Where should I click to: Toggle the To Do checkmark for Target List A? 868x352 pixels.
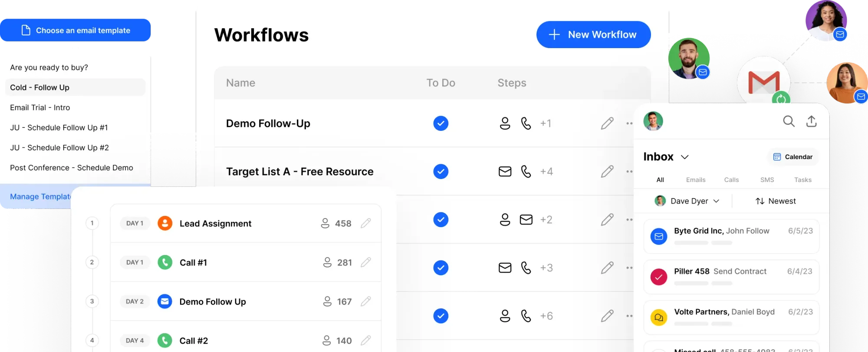[x=441, y=171]
